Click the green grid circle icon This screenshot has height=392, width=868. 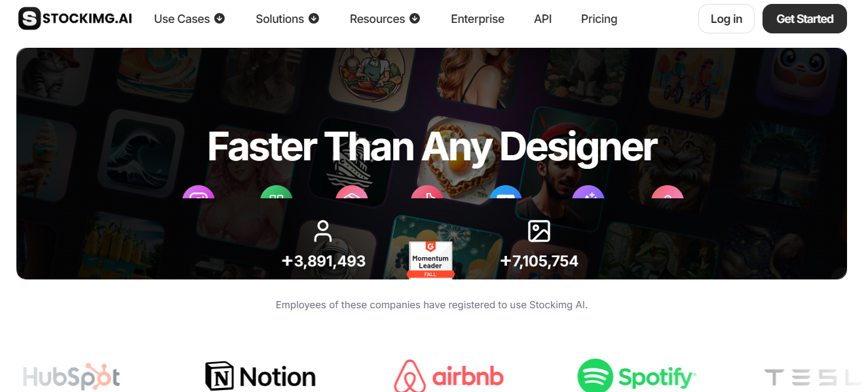point(276,192)
